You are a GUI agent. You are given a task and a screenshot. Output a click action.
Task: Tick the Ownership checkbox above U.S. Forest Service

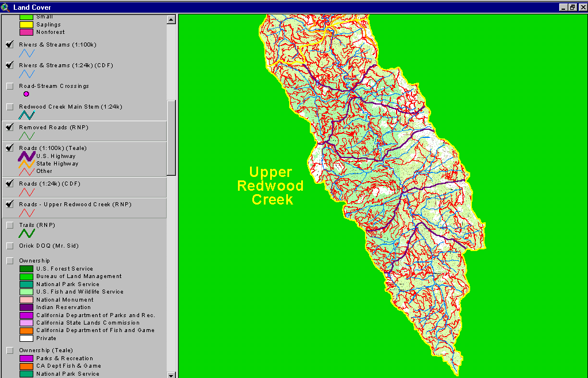tap(10, 261)
